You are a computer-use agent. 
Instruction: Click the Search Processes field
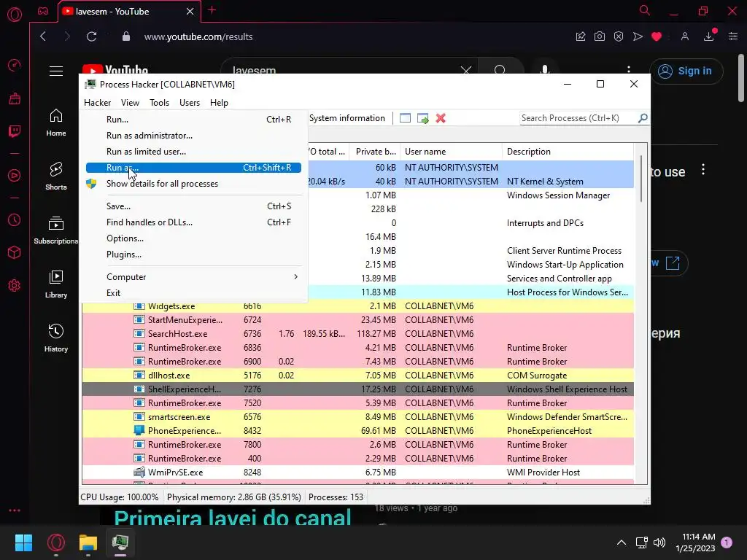click(x=578, y=118)
